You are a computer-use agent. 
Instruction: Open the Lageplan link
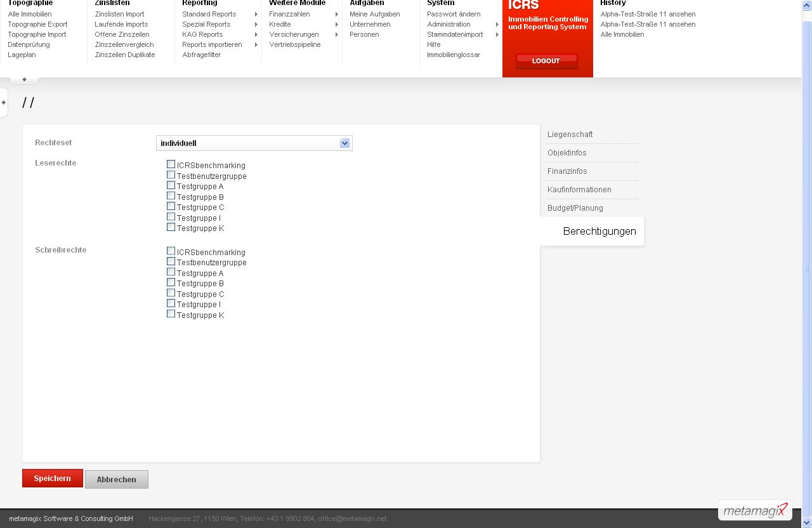pyautogui.click(x=22, y=55)
